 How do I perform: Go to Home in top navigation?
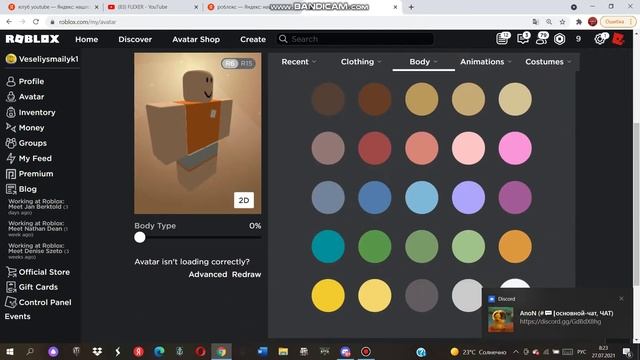[87, 39]
